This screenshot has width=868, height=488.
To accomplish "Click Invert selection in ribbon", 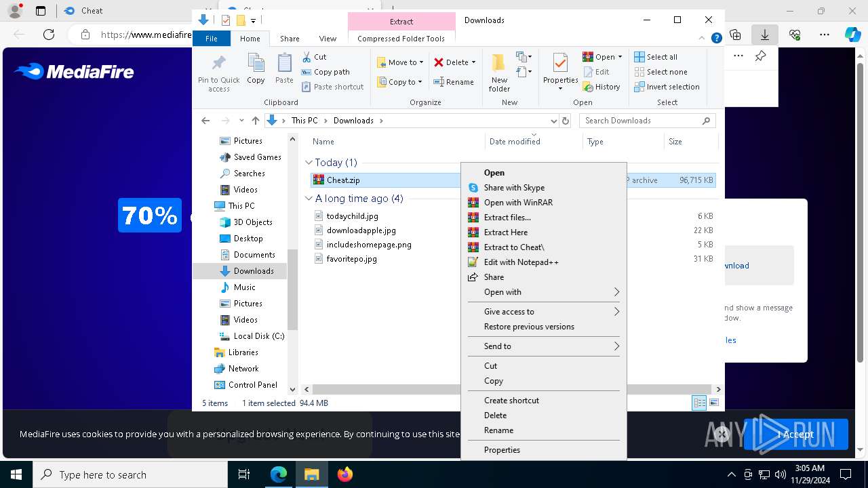I will point(667,87).
